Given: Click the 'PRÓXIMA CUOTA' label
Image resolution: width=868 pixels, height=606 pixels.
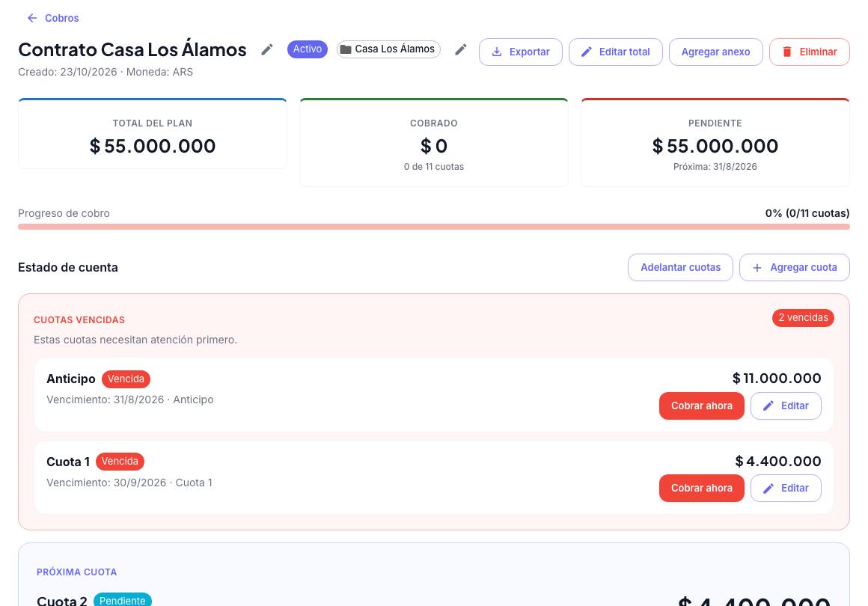Looking at the screenshot, I should [x=76, y=572].
